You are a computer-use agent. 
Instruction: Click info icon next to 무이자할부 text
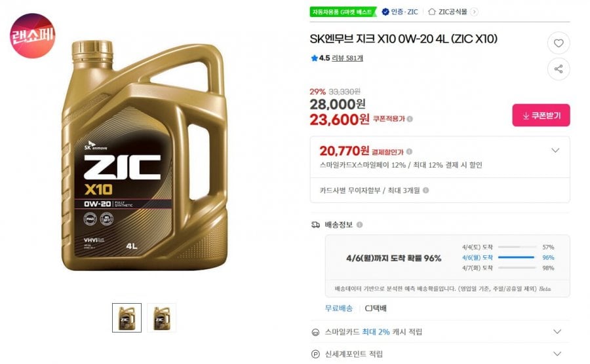(x=425, y=191)
